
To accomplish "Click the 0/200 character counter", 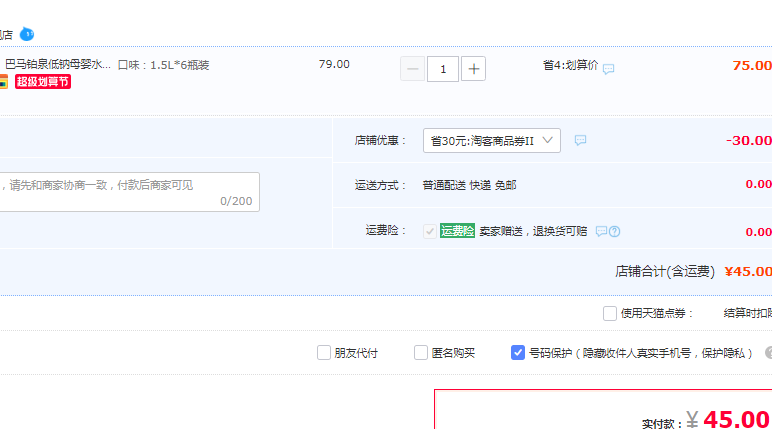I will tap(236, 201).
